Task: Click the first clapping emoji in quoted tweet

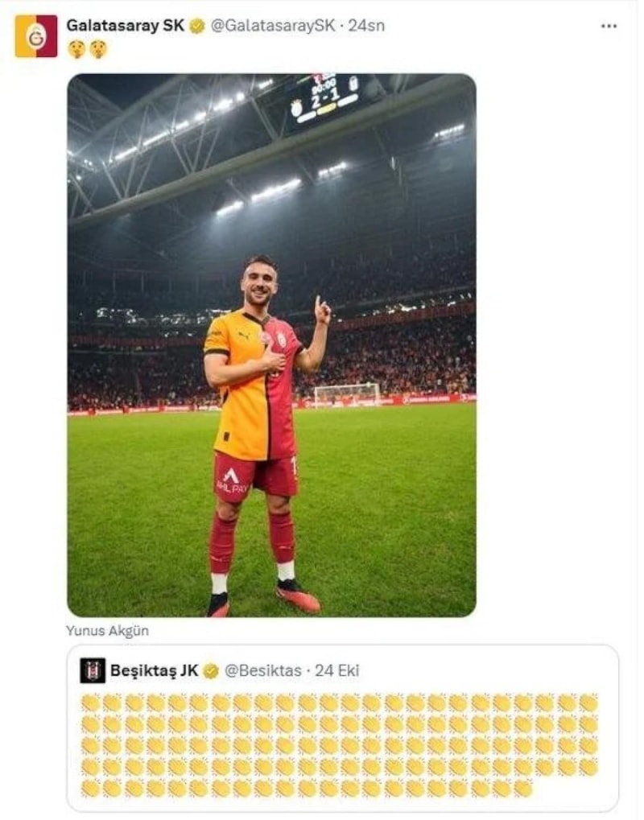Action: click(90, 703)
